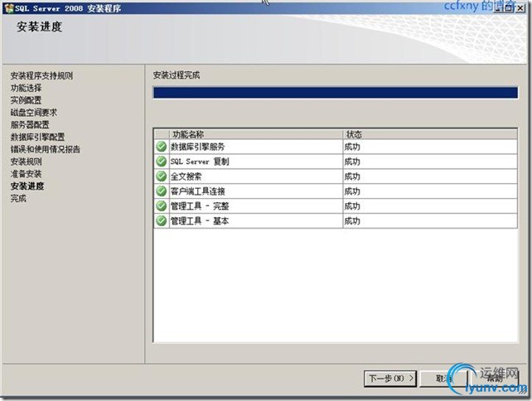Click 成功 status of 客户端工具连接

[x=352, y=191]
